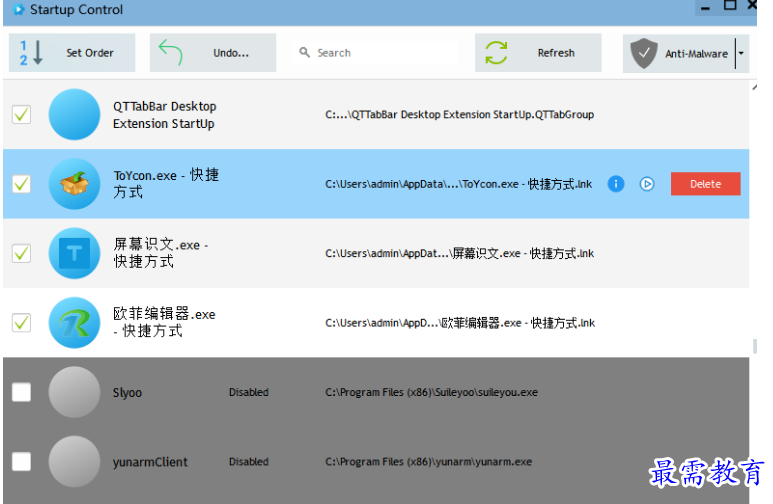Select the Slyoo entry name
Viewport: 773px width, 504px height.
[x=127, y=393]
